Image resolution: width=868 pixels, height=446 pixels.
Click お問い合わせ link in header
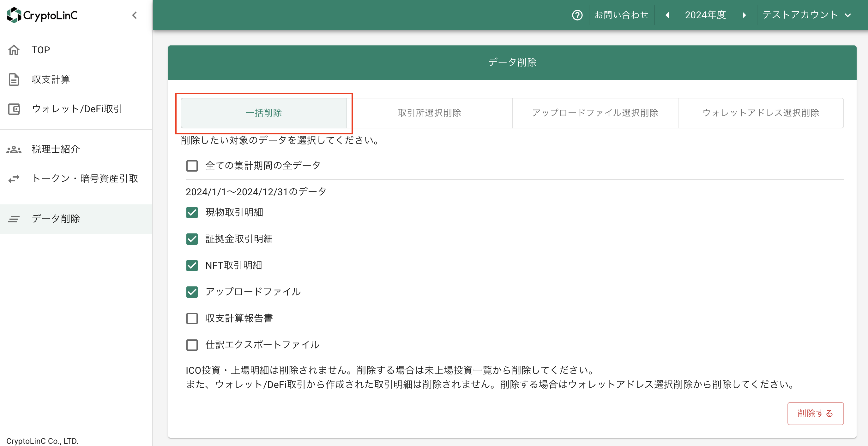tap(621, 15)
